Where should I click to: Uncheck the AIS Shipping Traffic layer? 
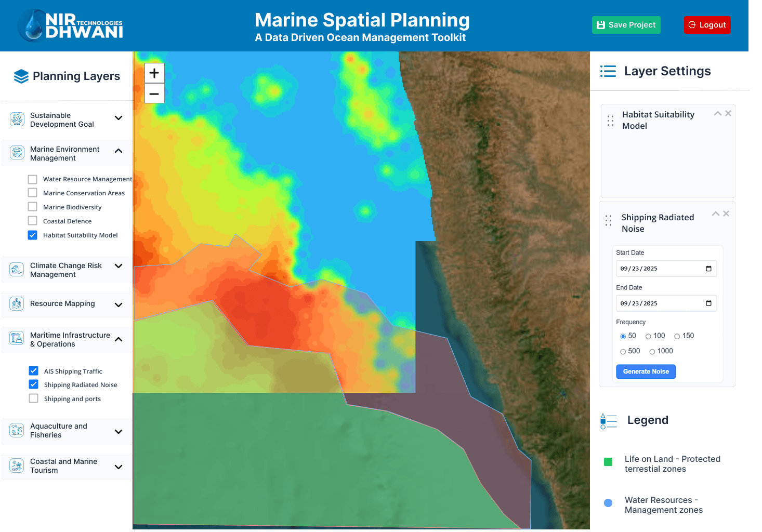34,370
